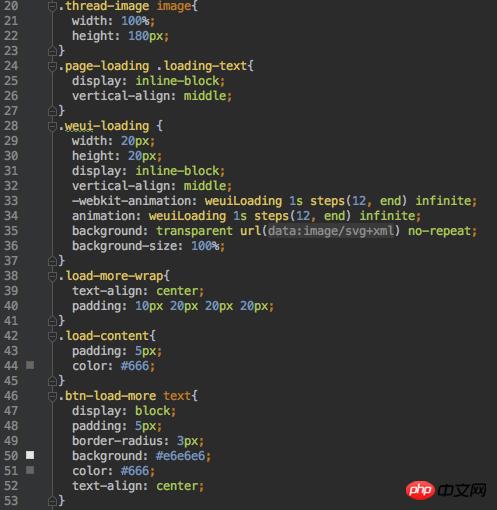Fold the .load-content rule
Image resolution: width=497 pixels, height=510 pixels.
pos(52,336)
